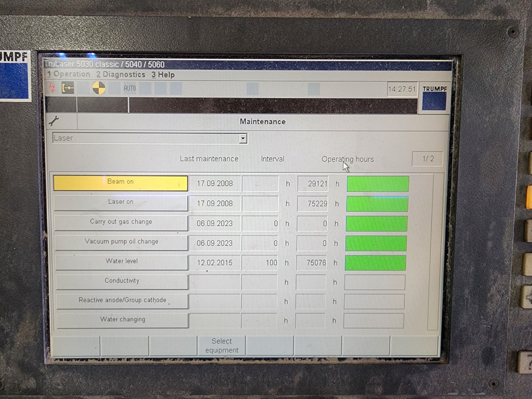Click the green status bar for Laser on
This screenshot has height=399, width=532.
pyautogui.click(x=377, y=204)
